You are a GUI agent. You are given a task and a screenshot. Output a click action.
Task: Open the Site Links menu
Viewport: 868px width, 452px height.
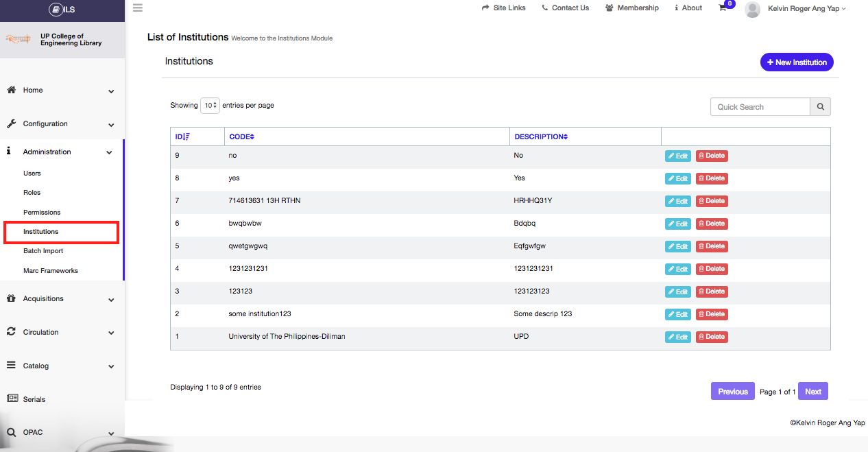pyautogui.click(x=503, y=8)
